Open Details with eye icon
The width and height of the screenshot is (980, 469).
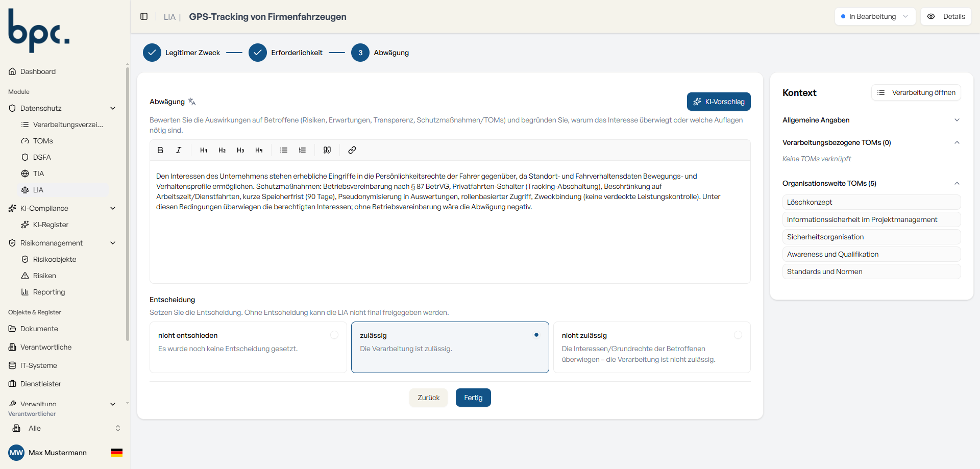pyautogui.click(x=946, y=16)
